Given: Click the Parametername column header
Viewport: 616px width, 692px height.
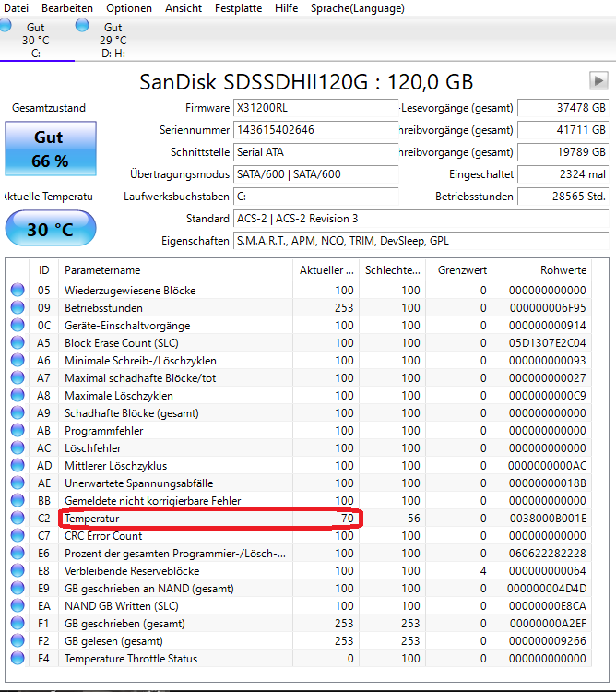Looking at the screenshot, I should (175, 270).
